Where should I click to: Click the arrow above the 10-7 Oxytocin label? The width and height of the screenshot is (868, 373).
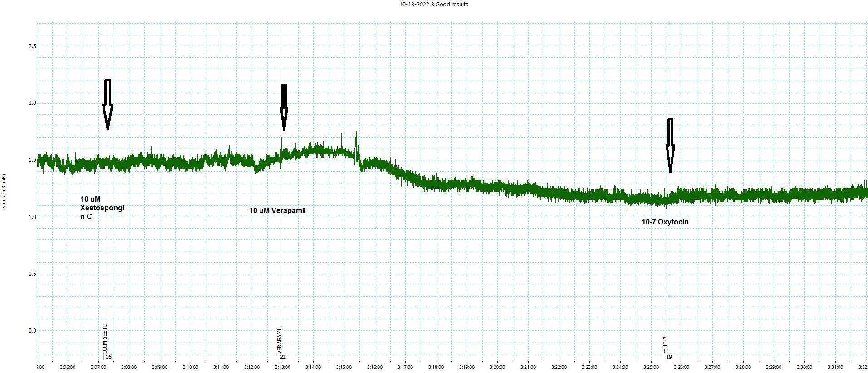(670, 145)
